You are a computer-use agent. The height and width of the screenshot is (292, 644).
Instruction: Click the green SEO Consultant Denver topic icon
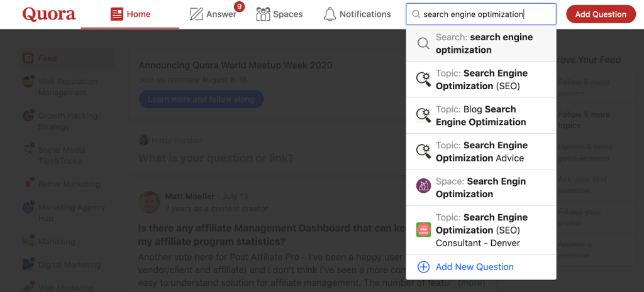[x=423, y=229]
